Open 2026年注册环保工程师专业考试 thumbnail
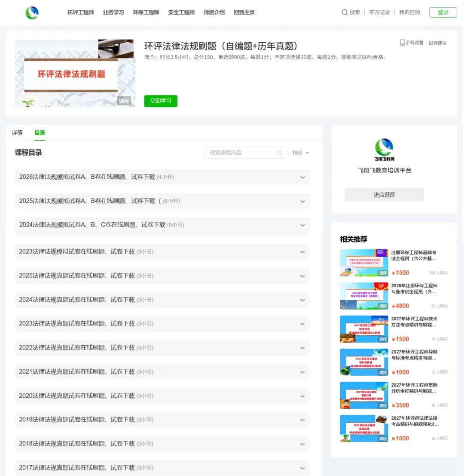 point(364,296)
